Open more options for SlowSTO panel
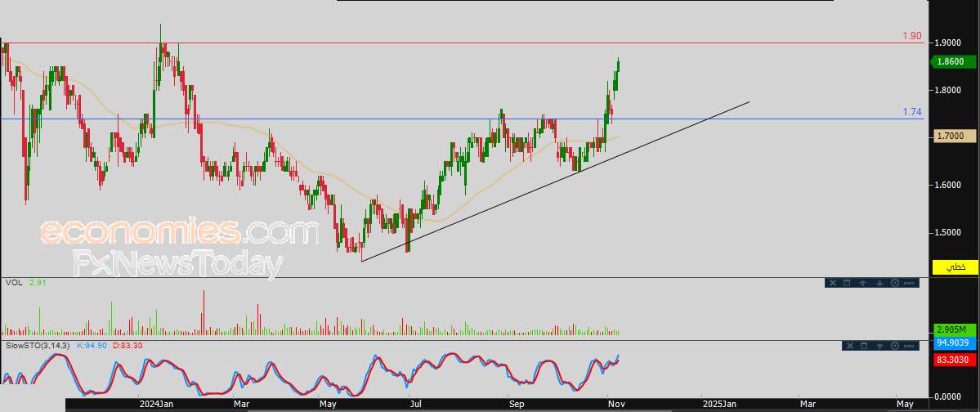 pos(909,347)
